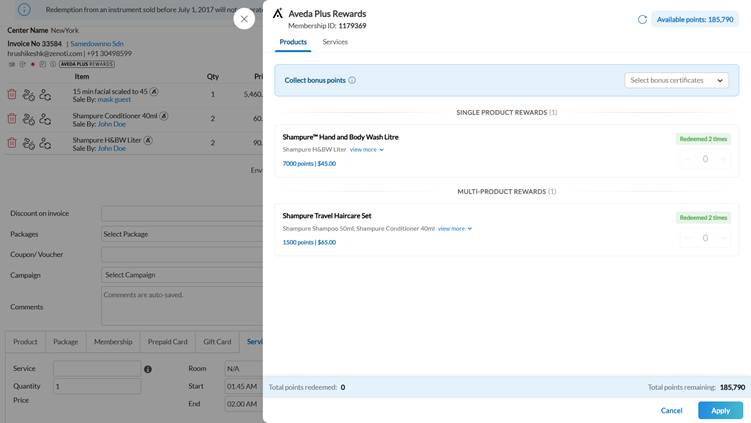Click the Quantity field showing 1
The height and width of the screenshot is (423, 751).
pos(97,386)
